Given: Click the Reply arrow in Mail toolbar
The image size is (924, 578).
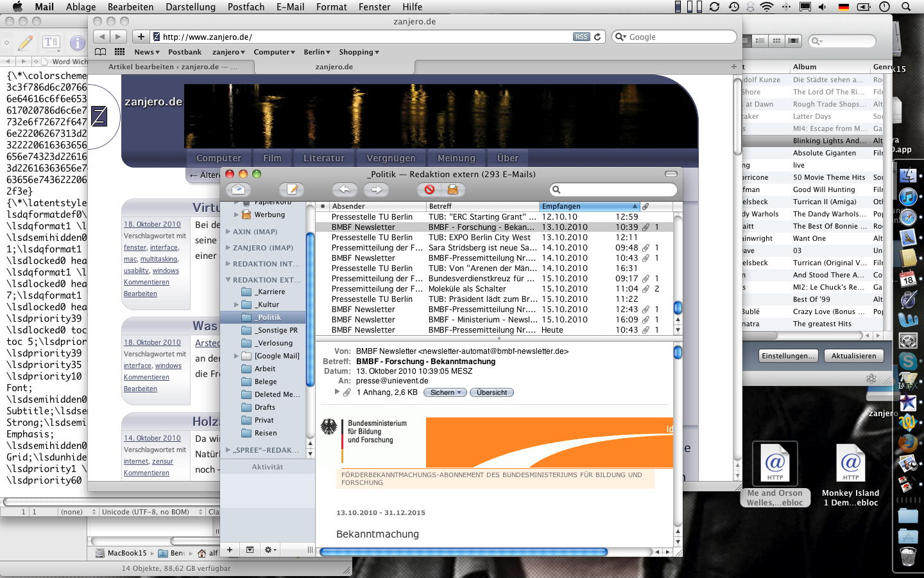Looking at the screenshot, I should click(345, 189).
